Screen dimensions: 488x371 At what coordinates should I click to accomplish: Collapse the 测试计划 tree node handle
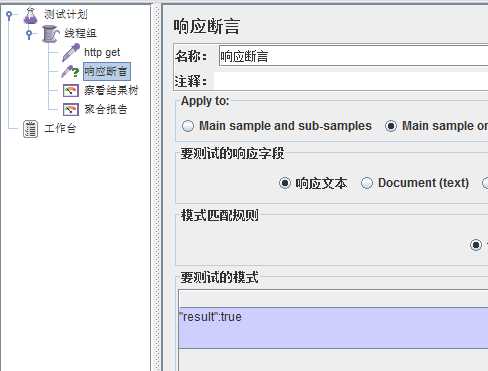pos(9,15)
